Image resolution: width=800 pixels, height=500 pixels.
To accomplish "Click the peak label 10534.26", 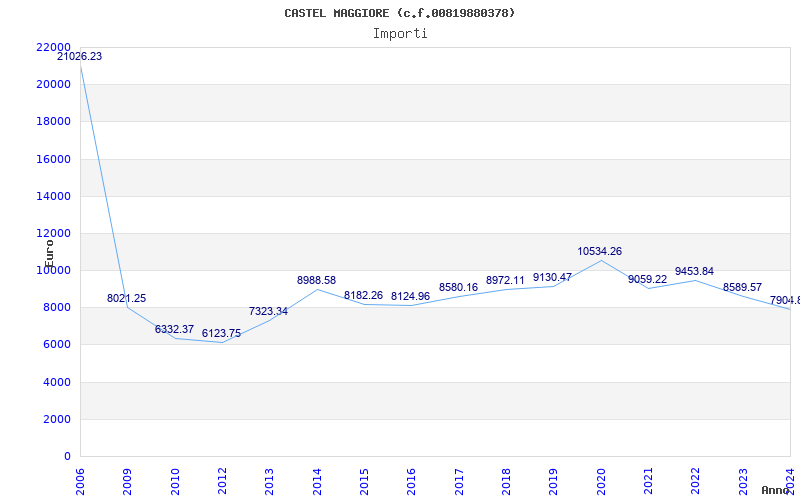I will pos(599,252).
